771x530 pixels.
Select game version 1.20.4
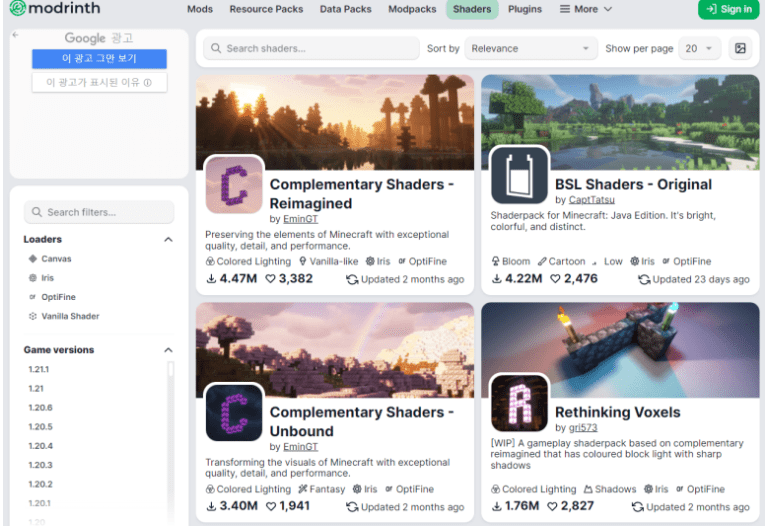coord(40,446)
